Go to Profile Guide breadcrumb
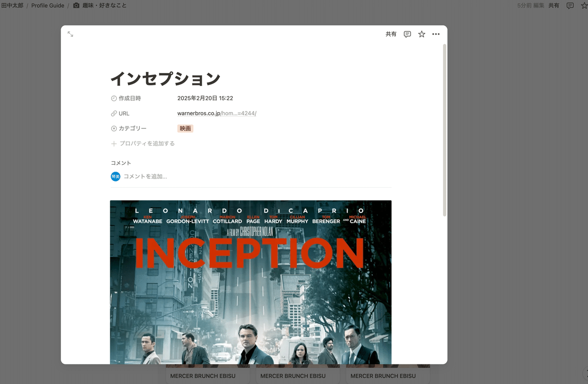 48,5
